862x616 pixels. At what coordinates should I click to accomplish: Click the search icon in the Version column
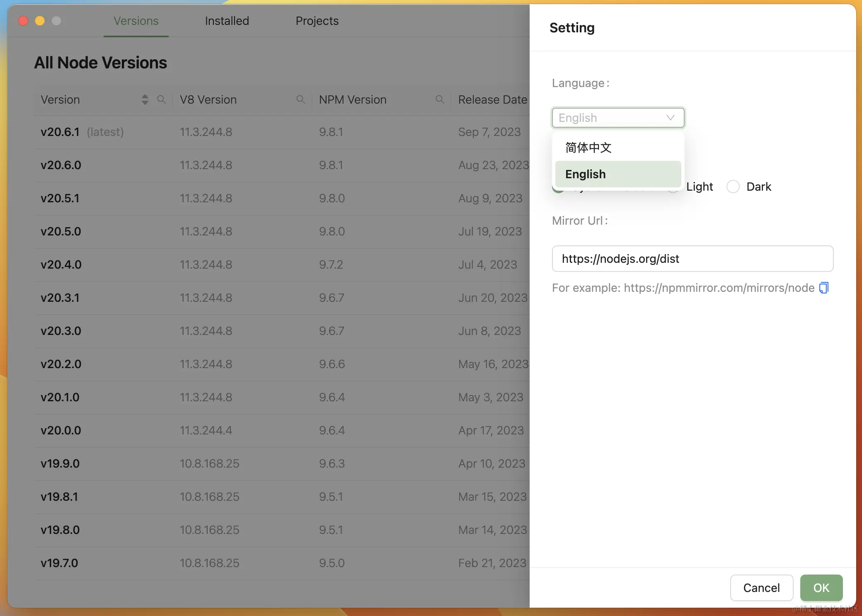[x=161, y=99]
